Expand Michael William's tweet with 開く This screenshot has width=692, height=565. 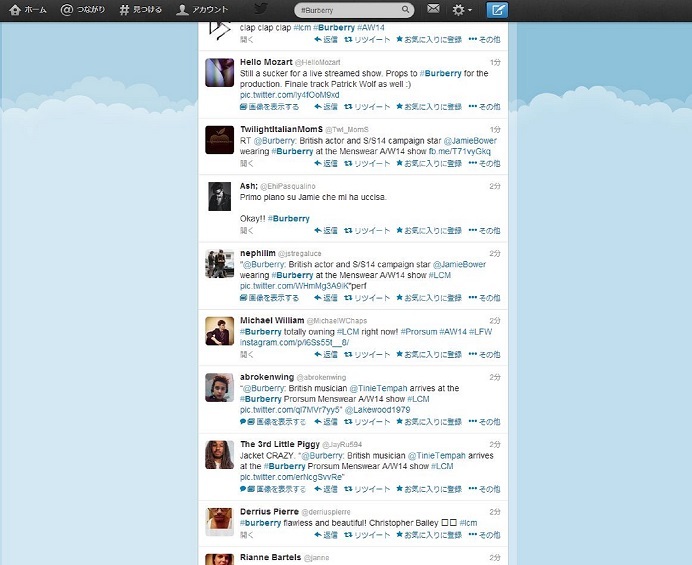click(x=247, y=354)
